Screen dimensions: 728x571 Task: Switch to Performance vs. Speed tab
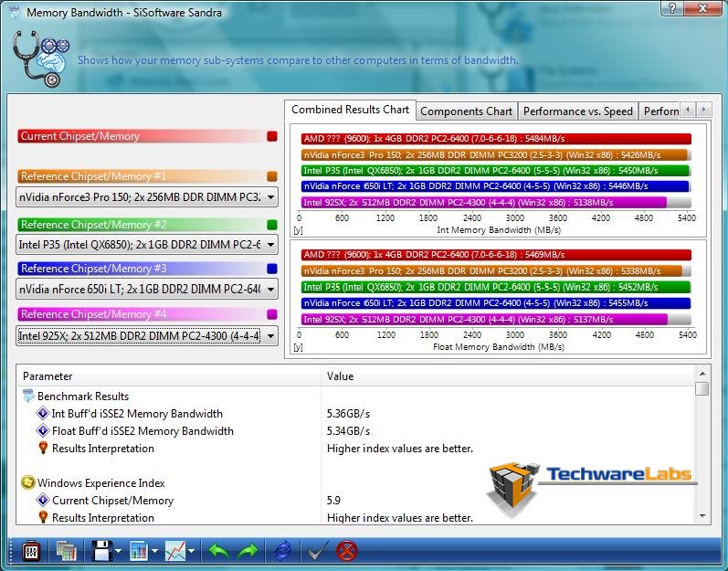(577, 111)
